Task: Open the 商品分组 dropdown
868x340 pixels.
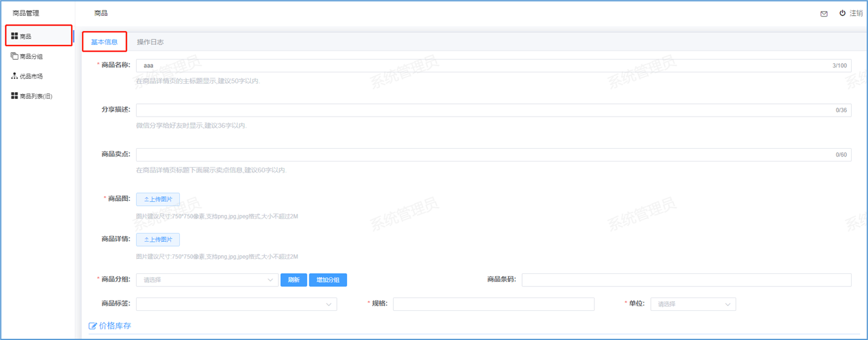Action: [207, 280]
